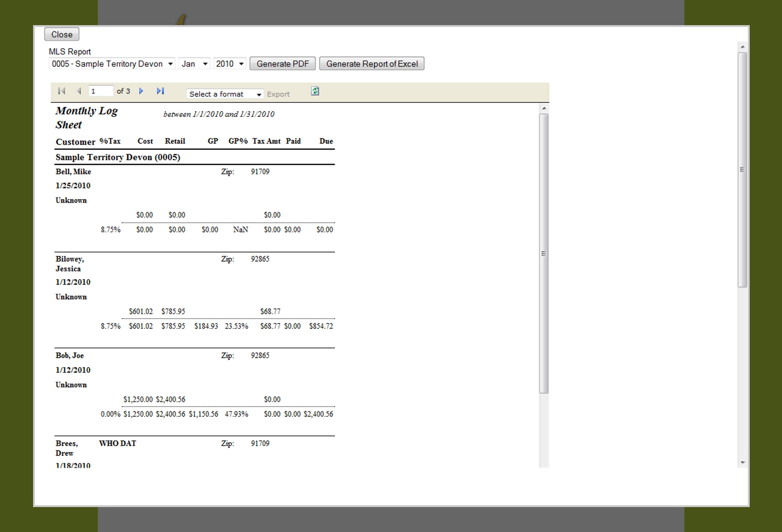
Task: Click zip code 91709 for Bell, Mike
Action: pyautogui.click(x=260, y=172)
